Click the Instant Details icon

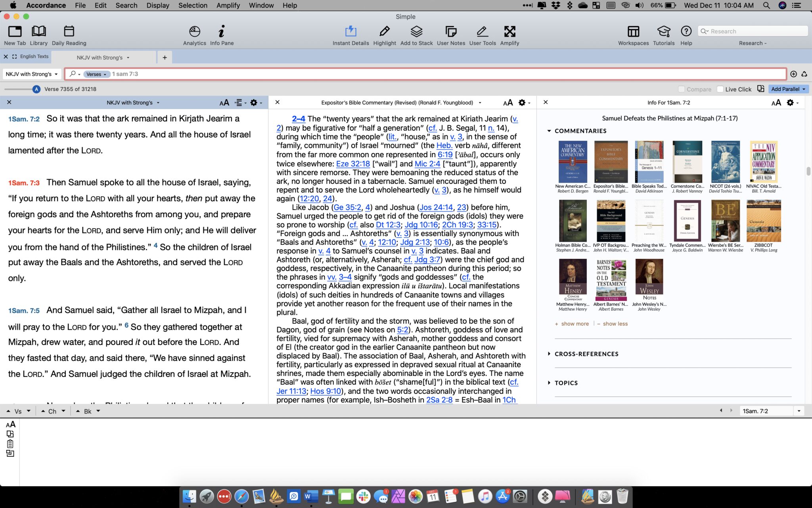350,32
